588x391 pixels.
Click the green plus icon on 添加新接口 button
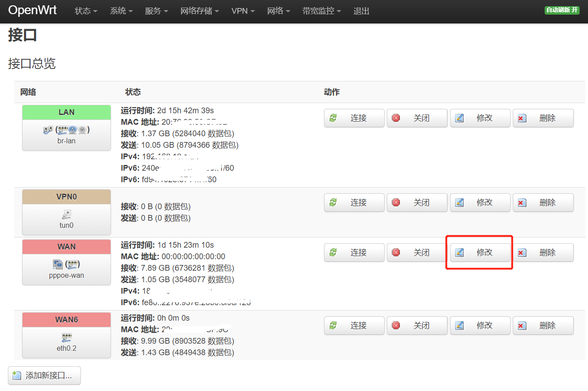coord(17,375)
